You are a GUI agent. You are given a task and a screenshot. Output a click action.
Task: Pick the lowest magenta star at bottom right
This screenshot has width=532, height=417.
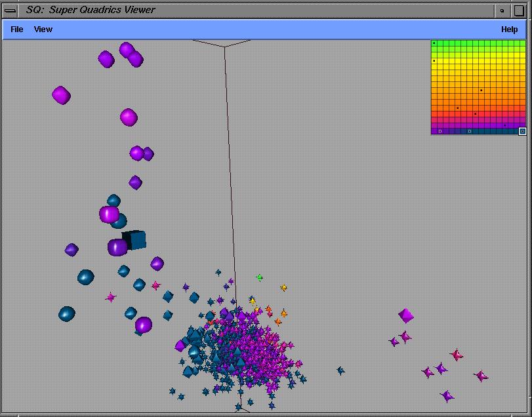[447, 396]
